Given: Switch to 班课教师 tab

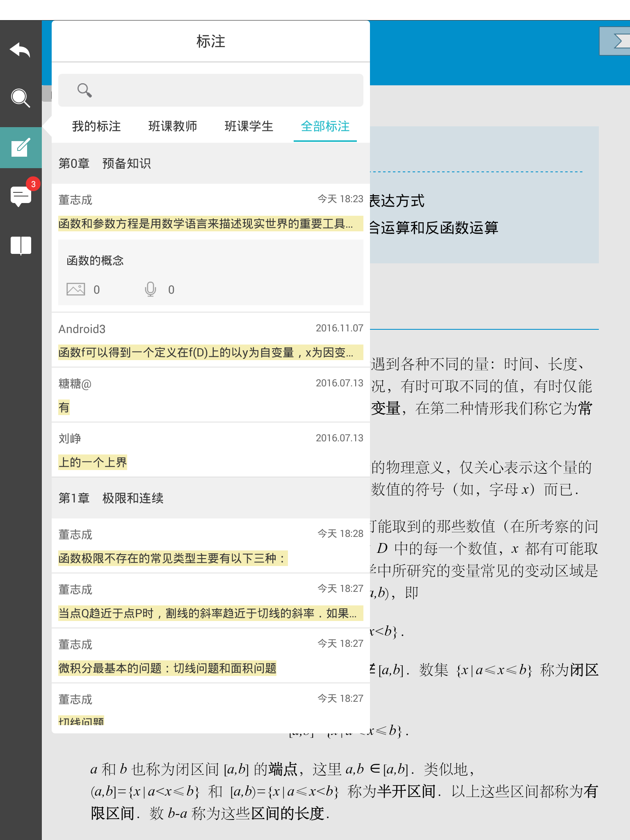Looking at the screenshot, I should point(173,126).
